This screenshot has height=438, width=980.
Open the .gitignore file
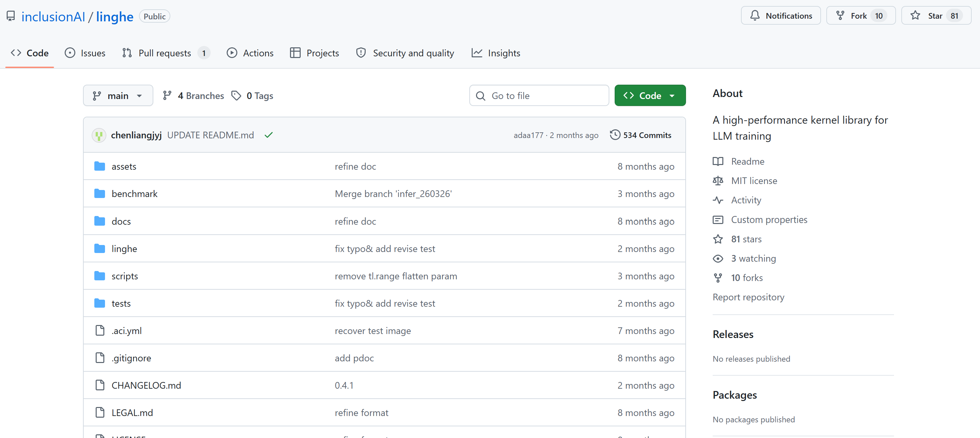click(x=131, y=358)
